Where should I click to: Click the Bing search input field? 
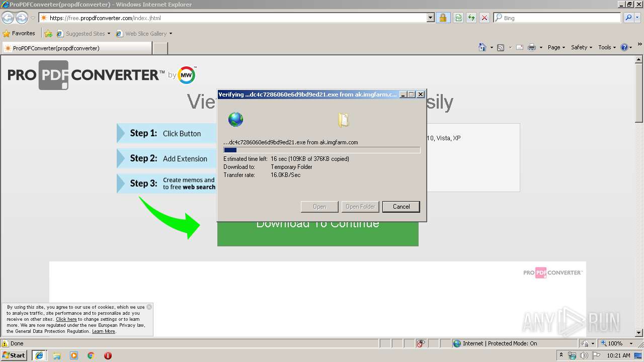click(x=557, y=18)
